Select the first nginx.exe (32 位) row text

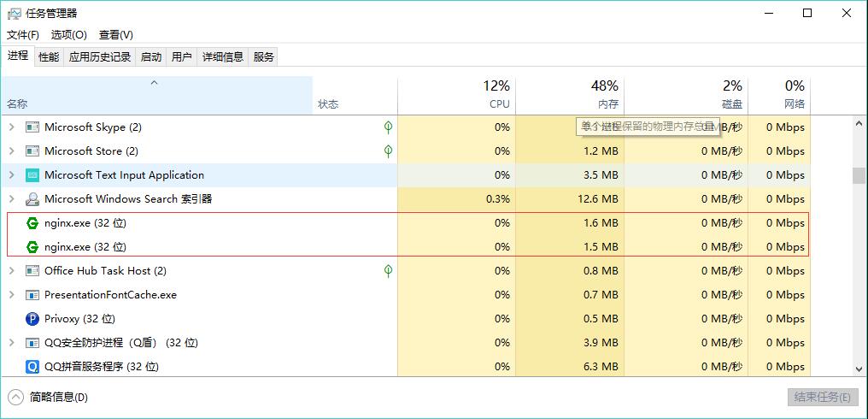[x=85, y=223]
